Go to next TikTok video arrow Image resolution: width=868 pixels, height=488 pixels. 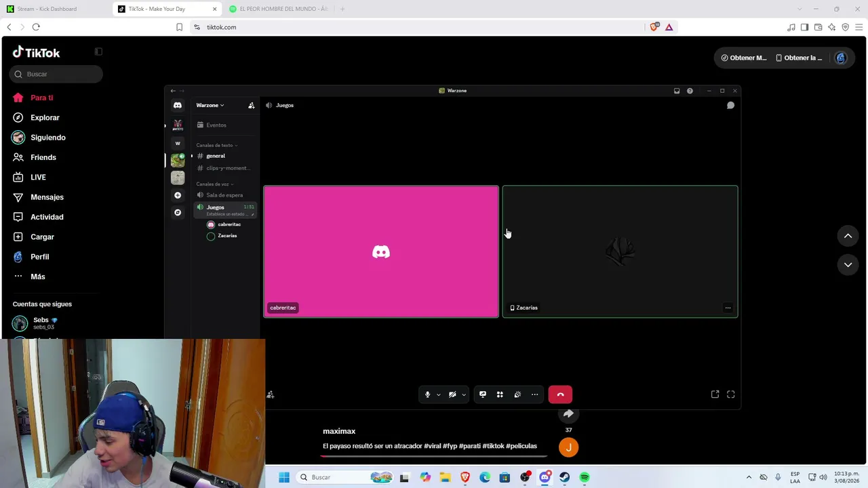848,264
